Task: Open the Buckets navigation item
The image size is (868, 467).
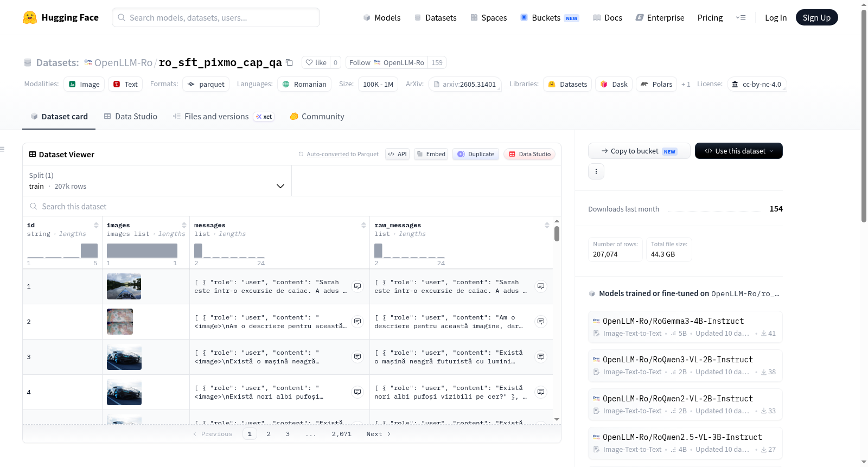Action: coord(550,17)
